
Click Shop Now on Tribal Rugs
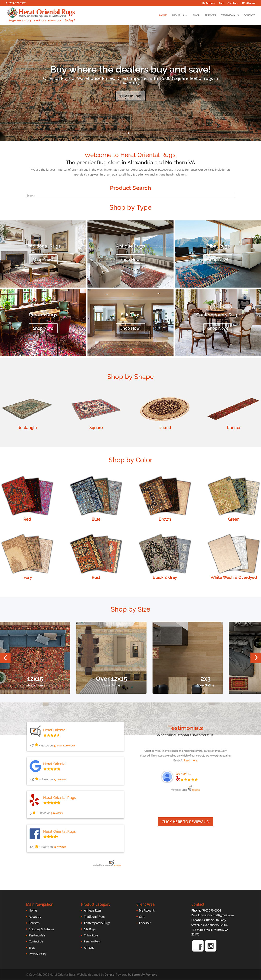coord(218,260)
